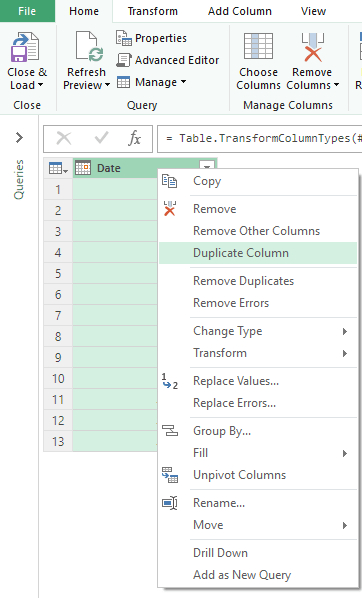Click the Refresh Preview icon
The width and height of the screenshot is (362, 598).
(x=89, y=46)
